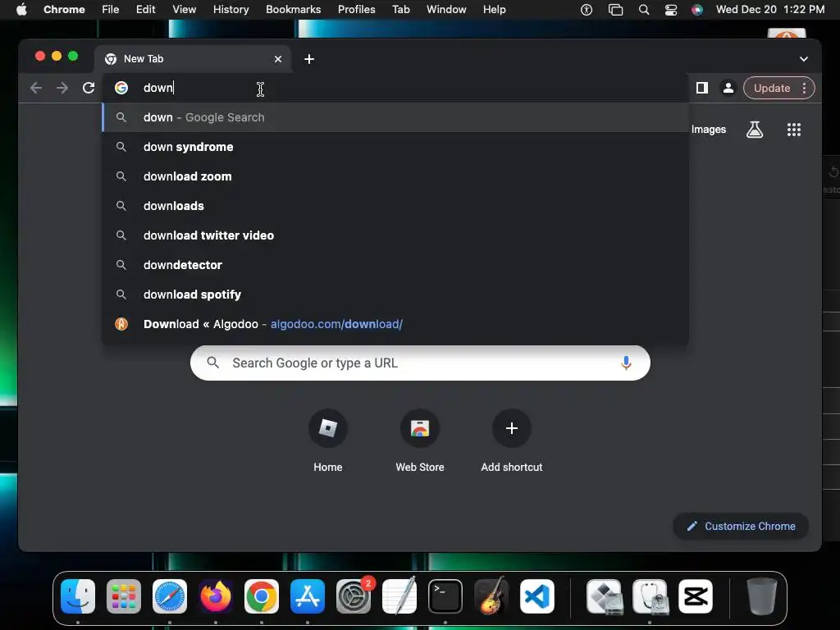Open the Help menu
This screenshot has height=630, width=840.
pyautogui.click(x=494, y=10)
